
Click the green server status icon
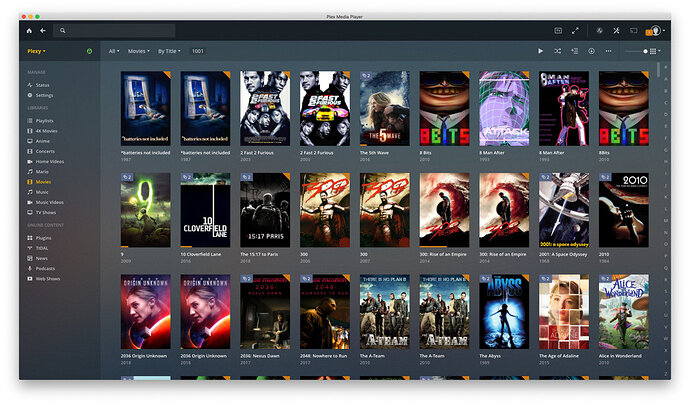click(x=89, y=51)
